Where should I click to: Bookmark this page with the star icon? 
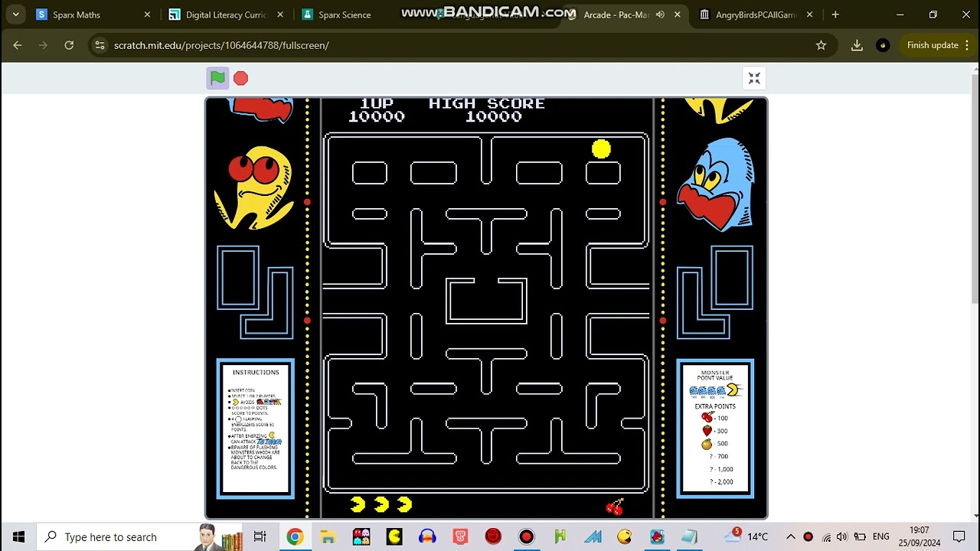(821, 45)
